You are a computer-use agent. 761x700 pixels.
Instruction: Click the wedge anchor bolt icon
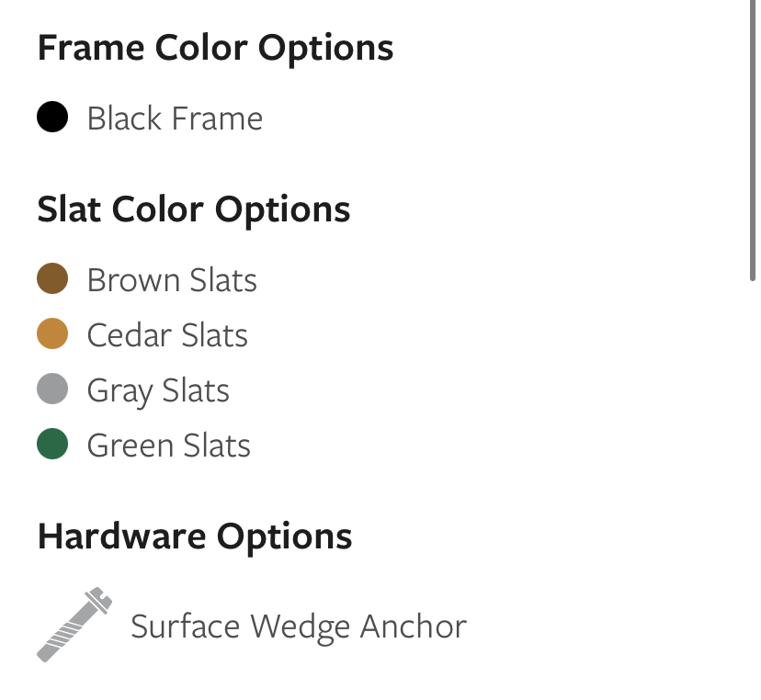74,625
